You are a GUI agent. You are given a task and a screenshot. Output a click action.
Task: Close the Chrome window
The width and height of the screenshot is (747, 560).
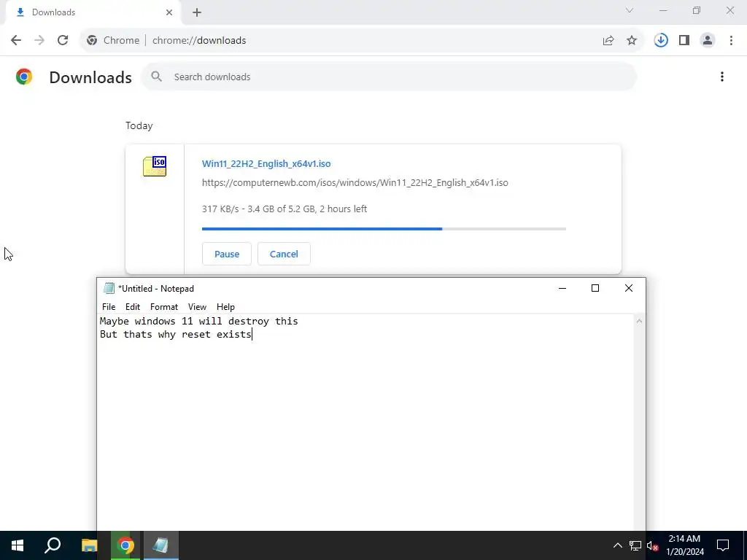(x=729, y=10)
